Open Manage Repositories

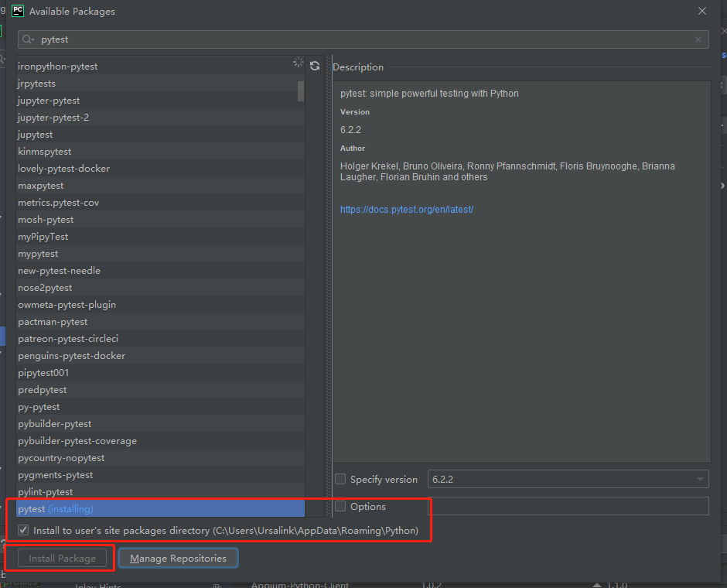tap(178, 558)
